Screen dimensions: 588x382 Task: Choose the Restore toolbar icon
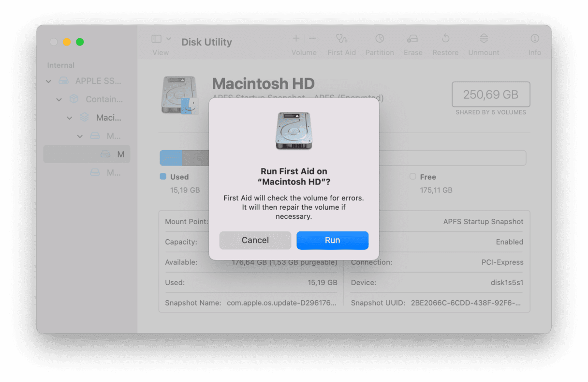pos(445,38)
